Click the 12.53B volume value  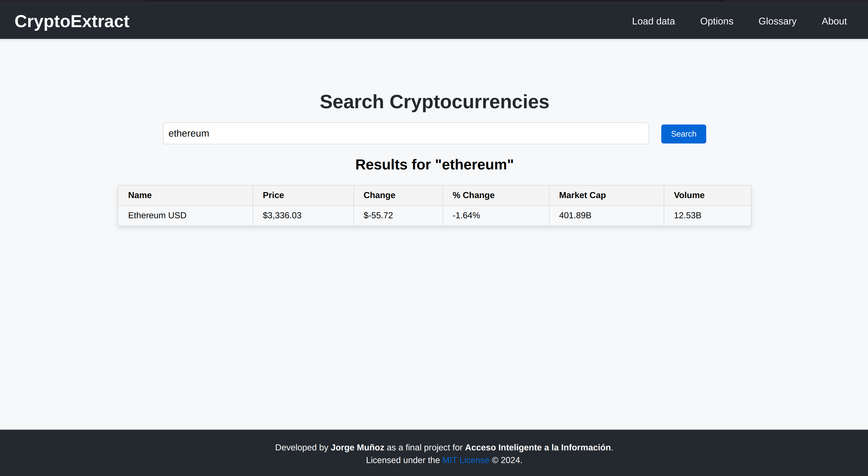coord(687,216)
